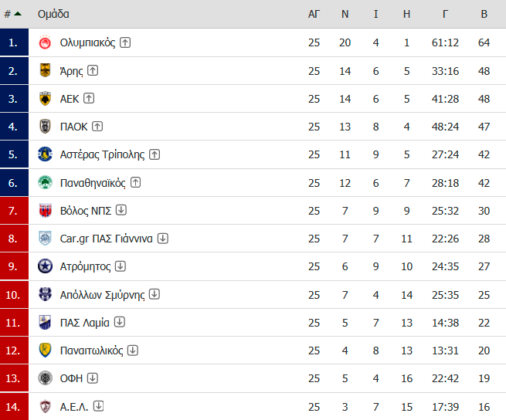This screenshot has width=506, height=420.
Task: Click the ΑΕΚ eagle crest
Action: tap(45, 98)
